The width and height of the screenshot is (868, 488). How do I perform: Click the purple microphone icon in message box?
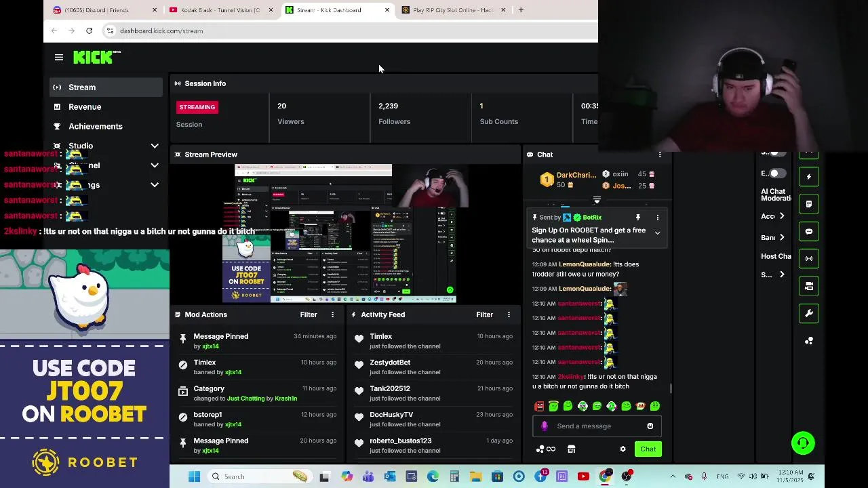(x=545, y=426)
